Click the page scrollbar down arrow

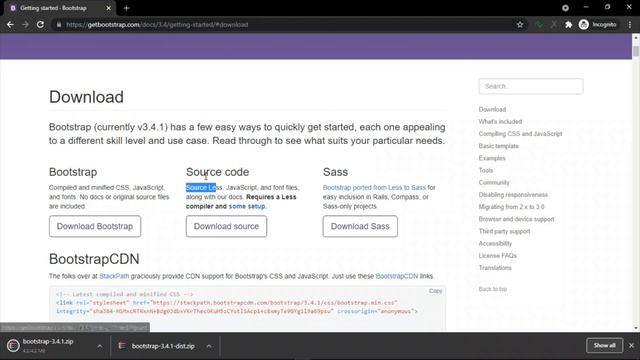tap(636, 328)
